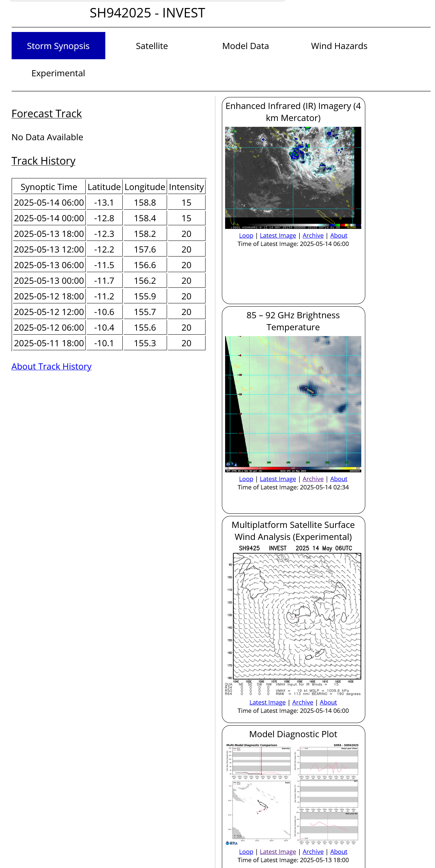
Task: Open Latest Image for Model Diagnostic Plot
Action: pyautogui.click(x=278, y=852)
